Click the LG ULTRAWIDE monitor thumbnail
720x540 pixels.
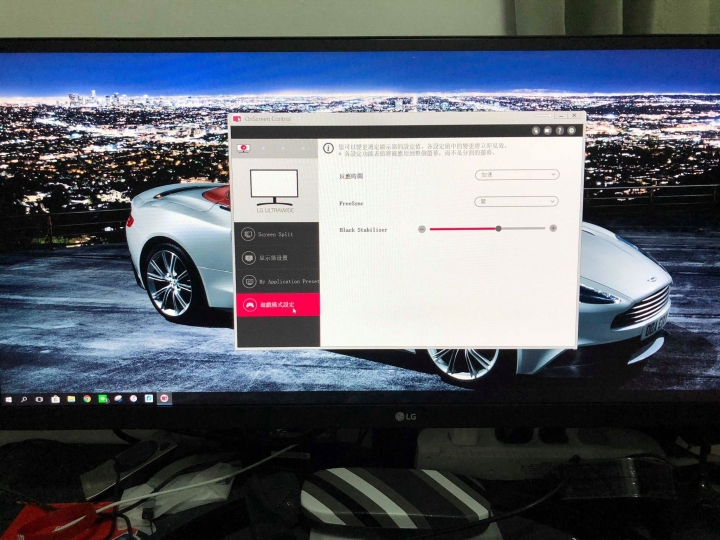[274, 187]
